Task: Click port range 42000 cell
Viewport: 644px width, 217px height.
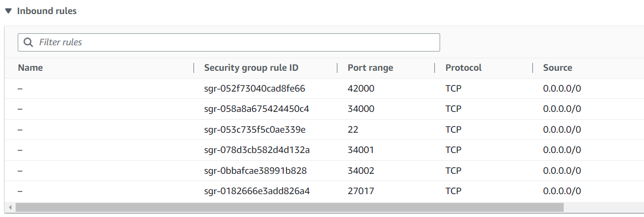Action: 361,88
